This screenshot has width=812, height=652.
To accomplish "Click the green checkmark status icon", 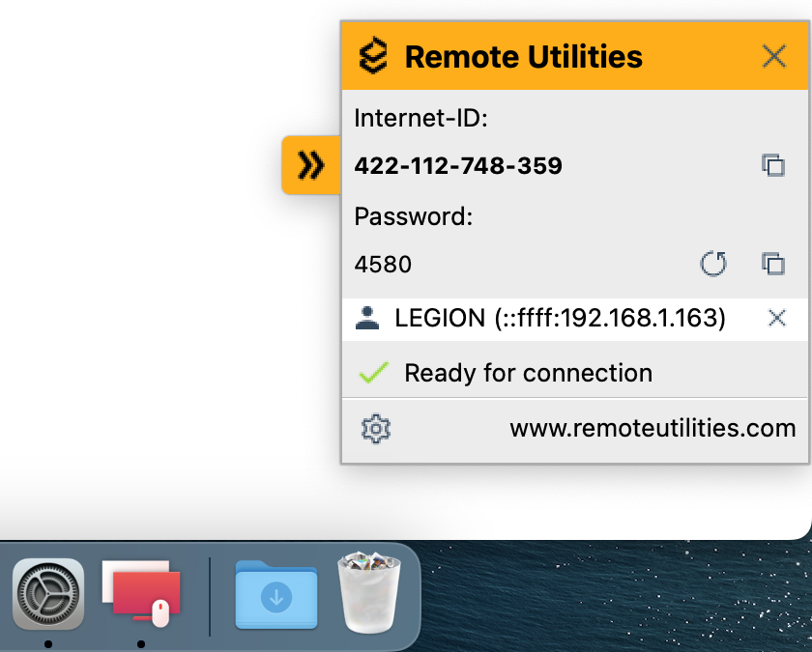I will coord(373,373).
